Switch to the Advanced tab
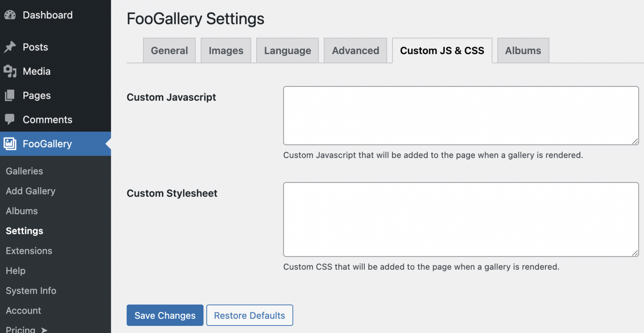 356,51
